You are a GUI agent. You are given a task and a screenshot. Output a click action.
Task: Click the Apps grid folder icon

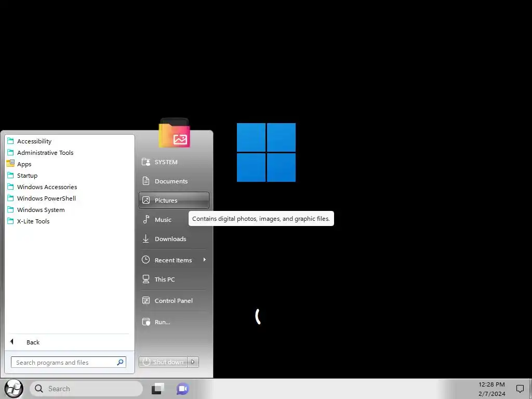coord(10,163)
